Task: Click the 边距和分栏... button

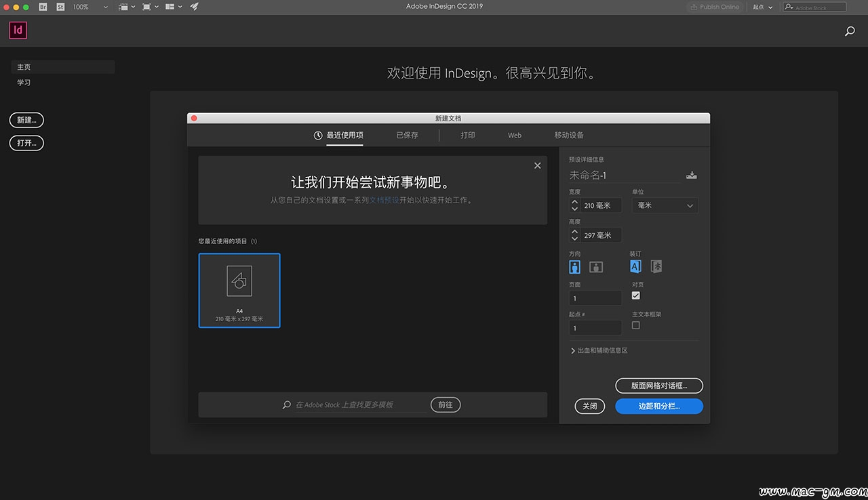Action: (659, 406)
